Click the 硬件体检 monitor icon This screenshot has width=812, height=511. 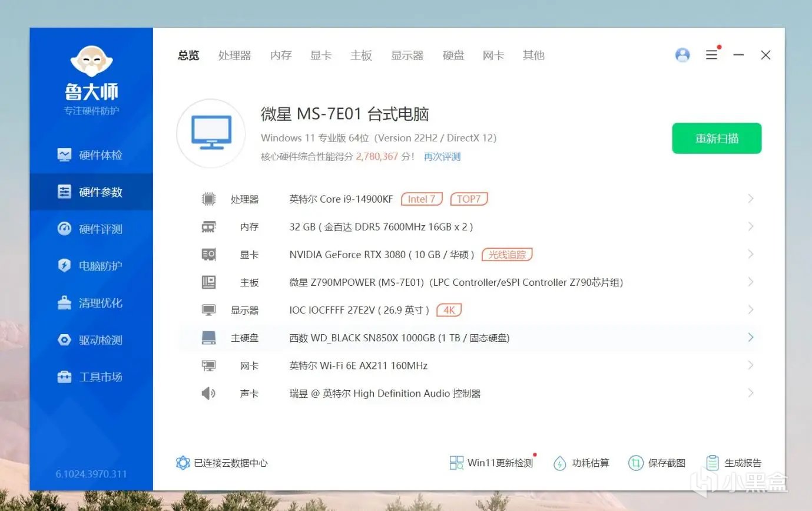[64, 155]
